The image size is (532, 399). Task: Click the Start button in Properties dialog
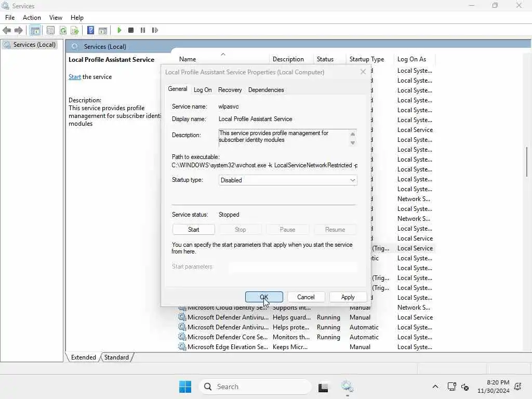[193, 229]
